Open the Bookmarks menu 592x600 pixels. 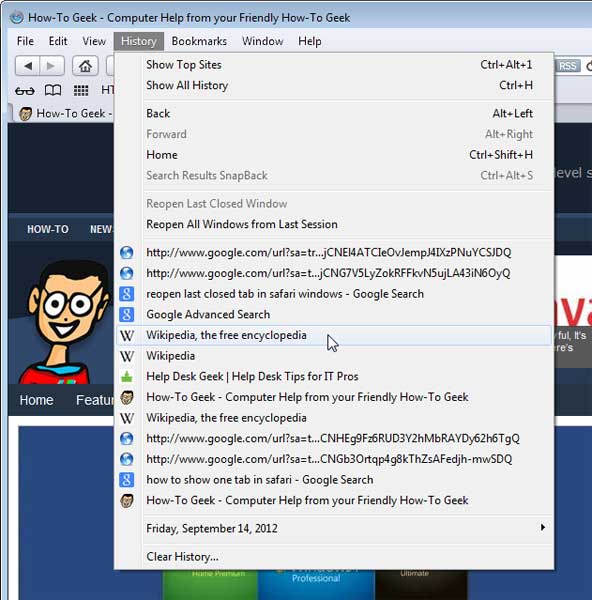(199, 41)
